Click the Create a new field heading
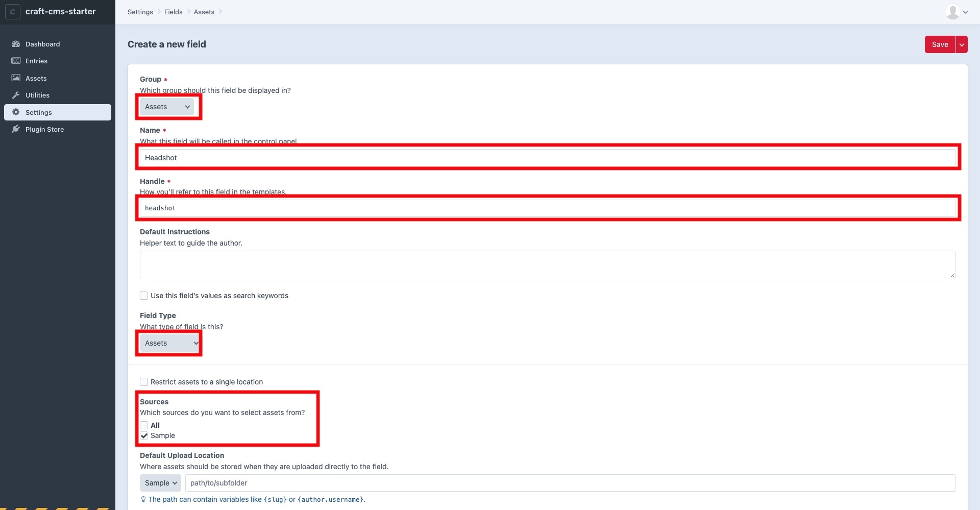 [x=167, y=44]
